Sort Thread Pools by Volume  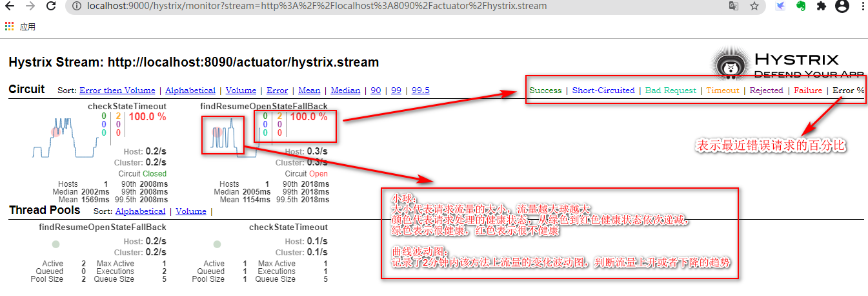click(191, 211)
